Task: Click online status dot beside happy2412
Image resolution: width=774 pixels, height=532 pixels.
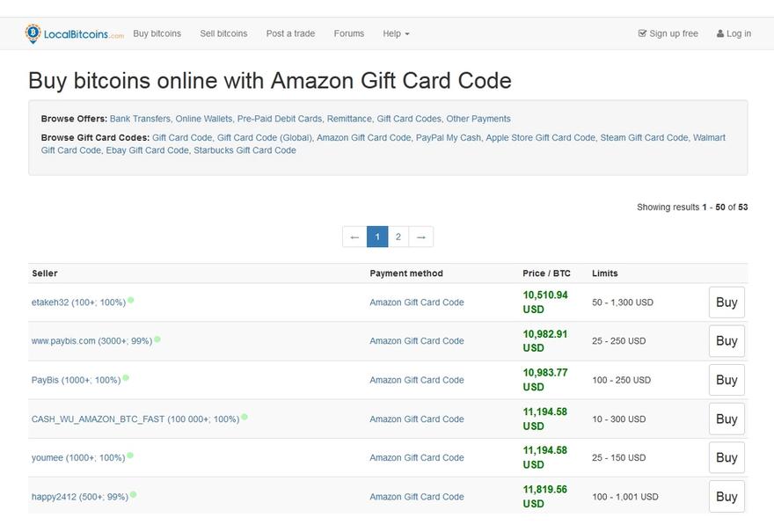Action: pyautogui.click(x=134, y=494)
